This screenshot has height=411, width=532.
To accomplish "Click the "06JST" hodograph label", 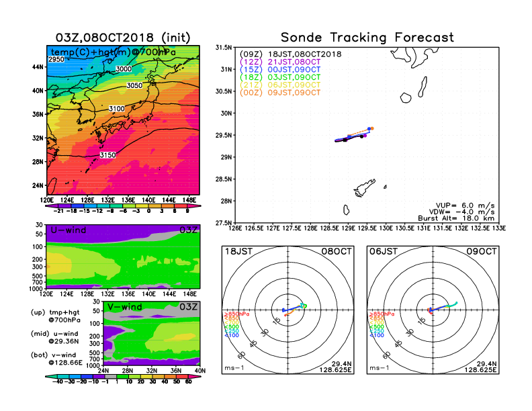I will click(x=384, y=252).
